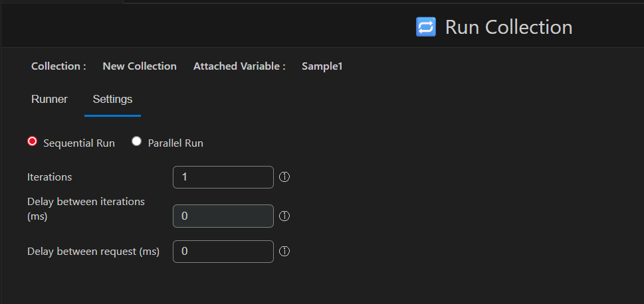
Task: Switch to the Runner tab
Action: click(x=49, y=100)
